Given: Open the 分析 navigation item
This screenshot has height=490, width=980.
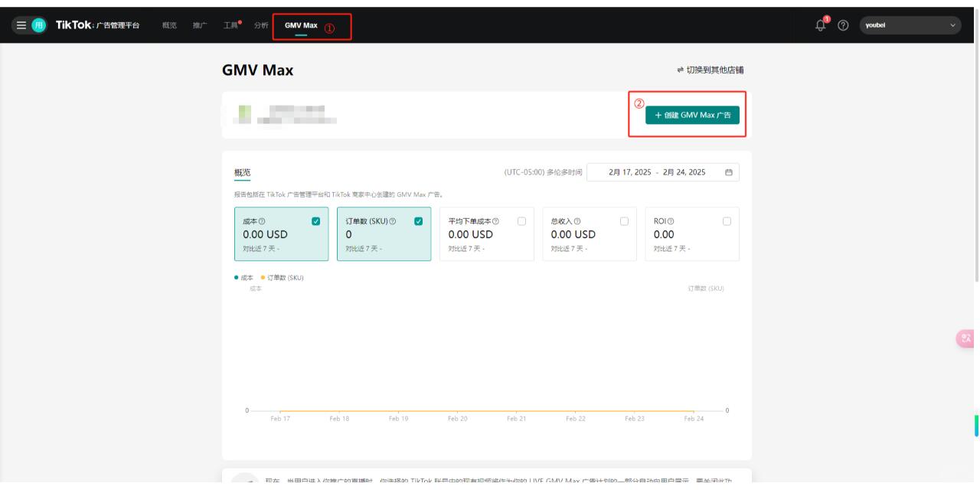Looking at the screenshot, I should click(261, 26).
